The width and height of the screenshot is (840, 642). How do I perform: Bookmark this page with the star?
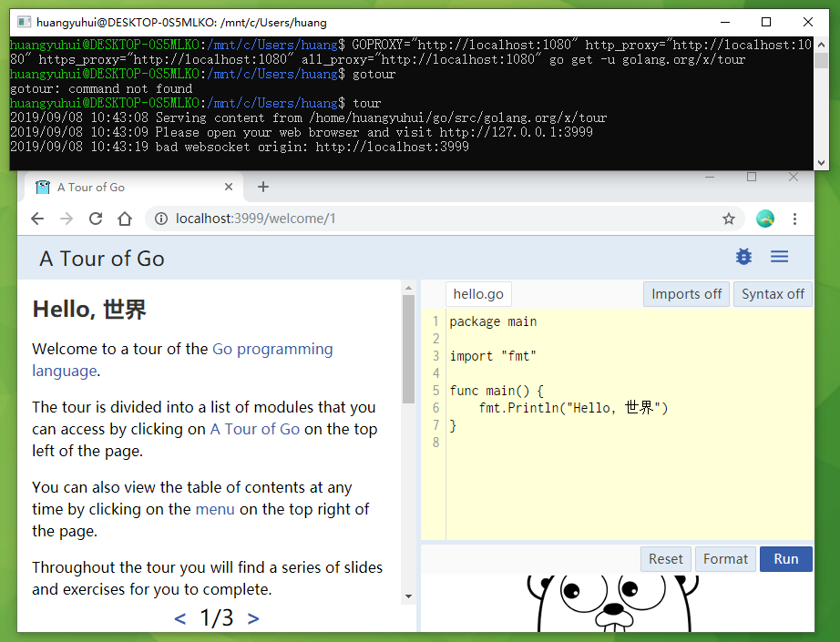click(729, 219)
